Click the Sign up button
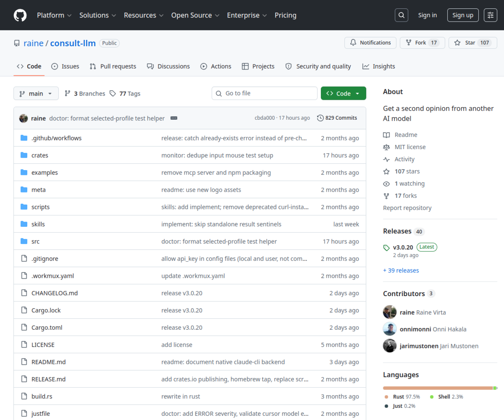Image resolution: width=504 pixels, height=420 pixels. tap(463, 15)
